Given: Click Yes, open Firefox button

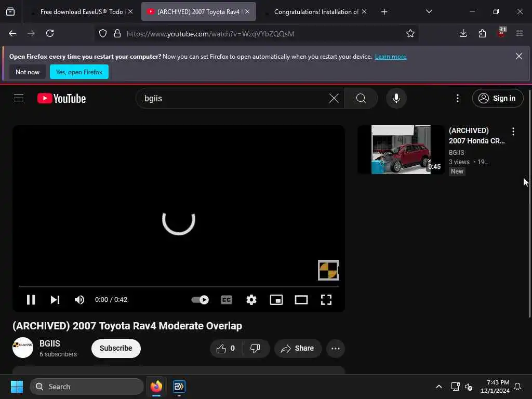Looking at the screenshot, I should click(x=79, y=72).
